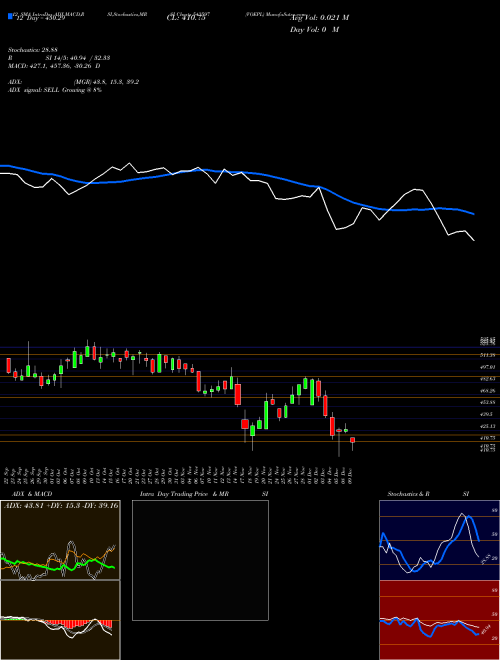Click the 'Day Vol: 0 M' readout
This screenshot has height=660, width=500.
(314, 30)
